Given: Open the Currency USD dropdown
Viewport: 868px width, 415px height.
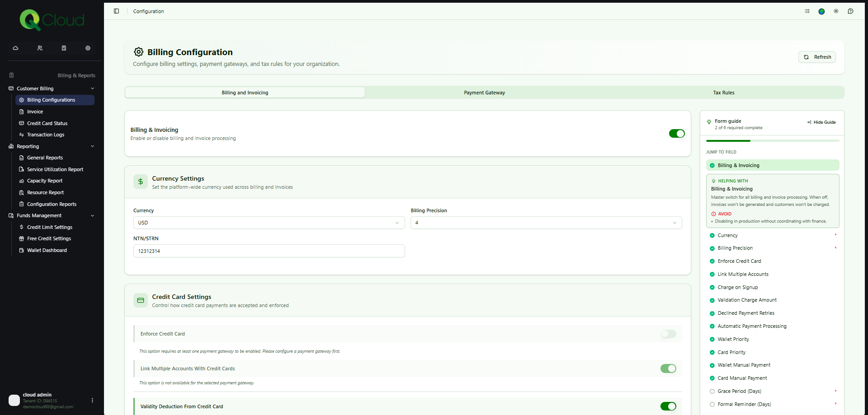Looking at the screenshot, I should coord(269,223).
